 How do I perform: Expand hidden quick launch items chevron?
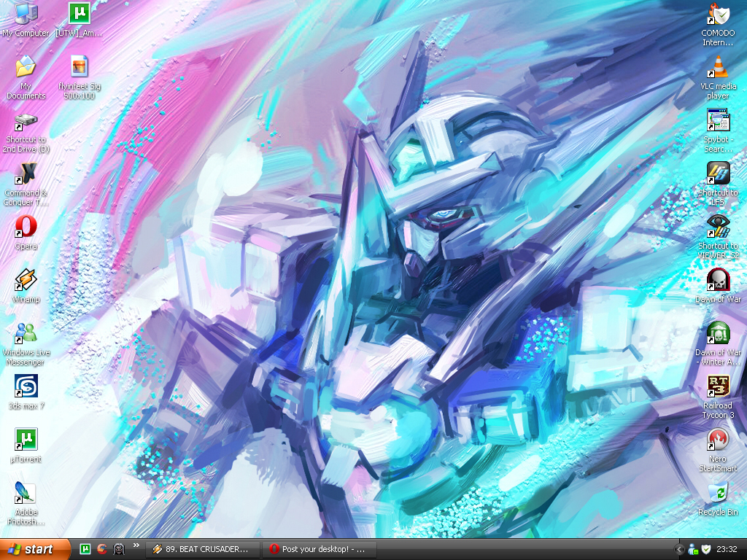coord(136,545)
